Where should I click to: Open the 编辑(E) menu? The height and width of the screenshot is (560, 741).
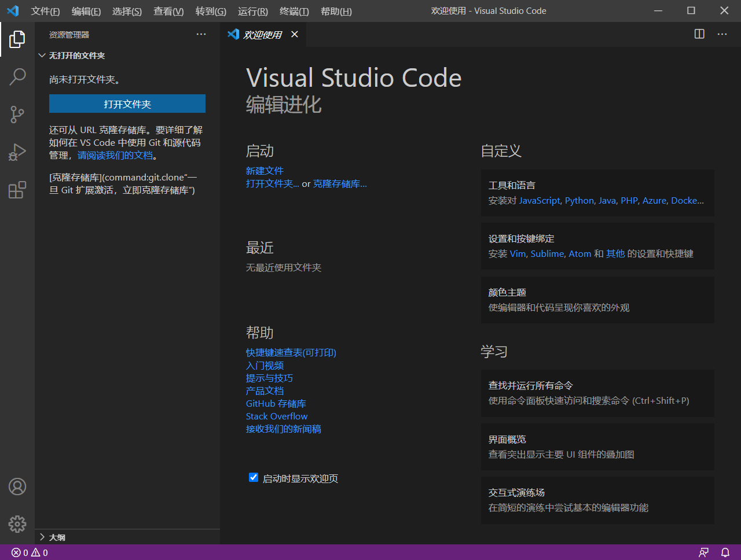(x=86, y=11)
